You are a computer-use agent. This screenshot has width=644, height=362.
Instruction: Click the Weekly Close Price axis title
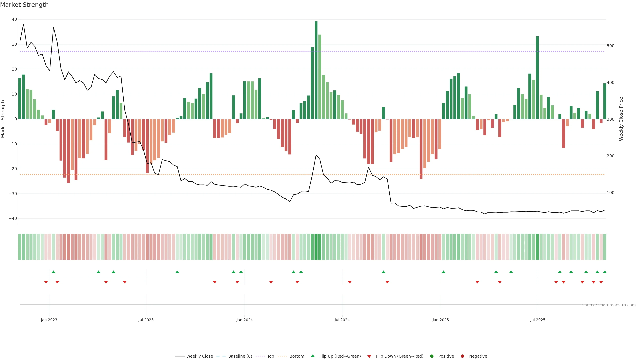point(621,119)
